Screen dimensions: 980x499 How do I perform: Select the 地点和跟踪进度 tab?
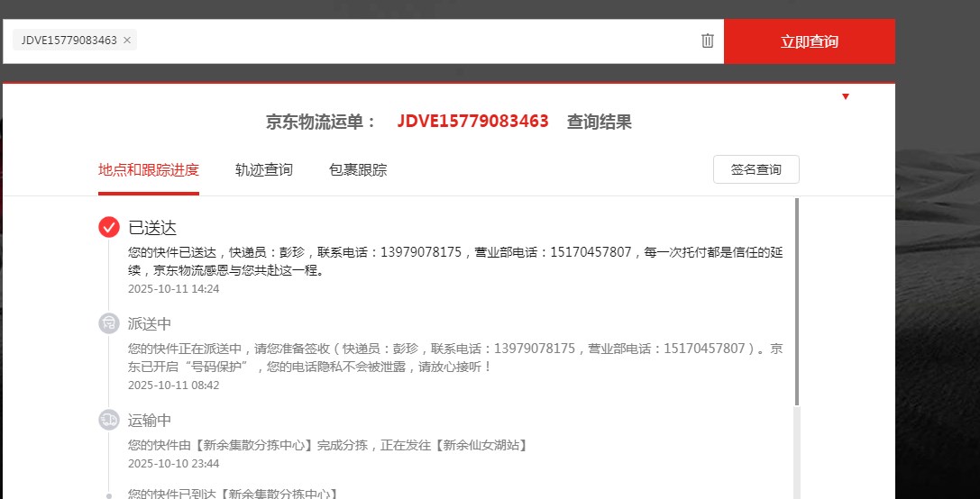point(149,169)
